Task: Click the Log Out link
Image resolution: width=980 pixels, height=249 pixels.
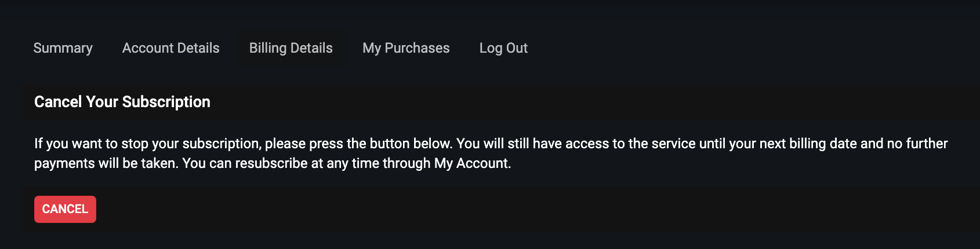Action: coord(503,48)
